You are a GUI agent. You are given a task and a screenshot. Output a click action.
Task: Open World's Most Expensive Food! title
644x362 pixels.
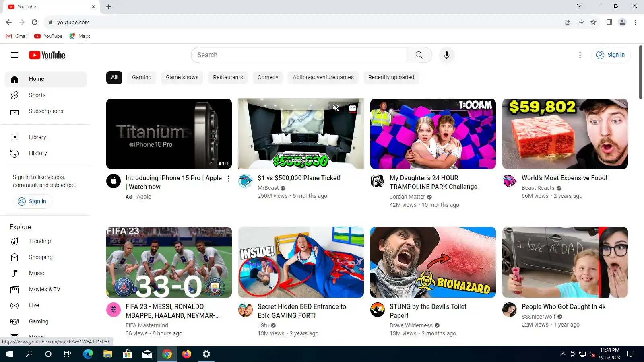pos(564,178)
